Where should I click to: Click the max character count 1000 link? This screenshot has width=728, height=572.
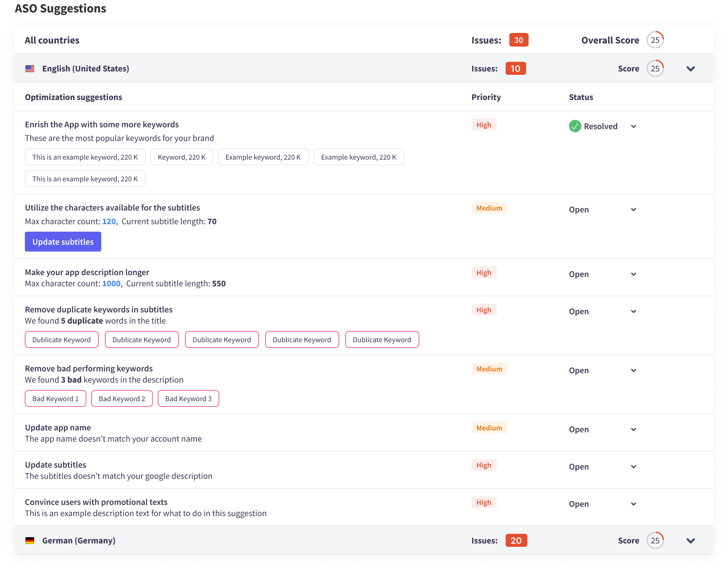(x=111, y=284)
